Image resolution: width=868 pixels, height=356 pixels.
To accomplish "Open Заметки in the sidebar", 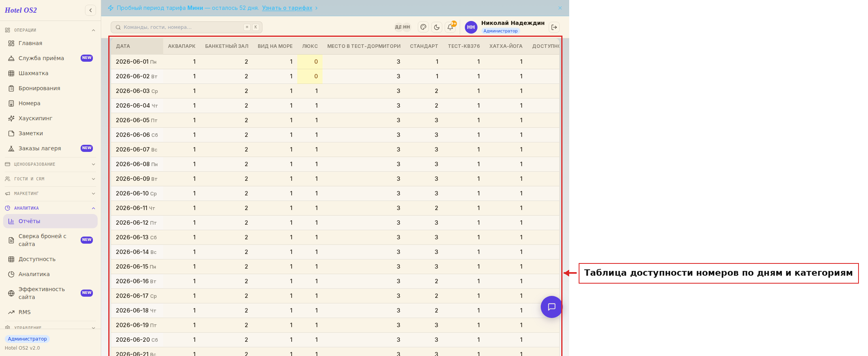I will tap(51, 133).
